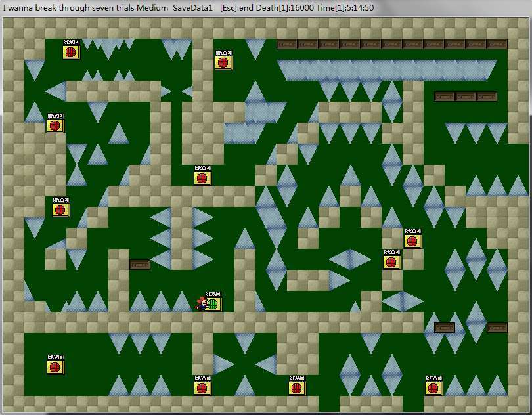
Task: Click the red SAVE point in the map center
Action: 202,176
